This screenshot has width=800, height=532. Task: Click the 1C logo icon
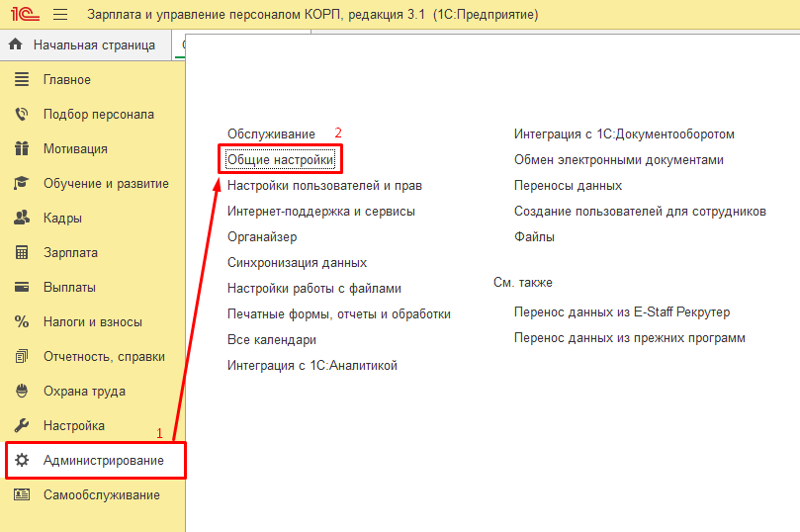click(25, 14)
